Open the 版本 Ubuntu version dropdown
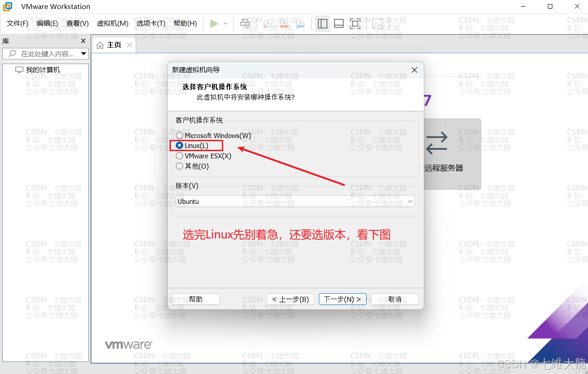The width and height of the screenshot is (588, 374). [295, 201]
